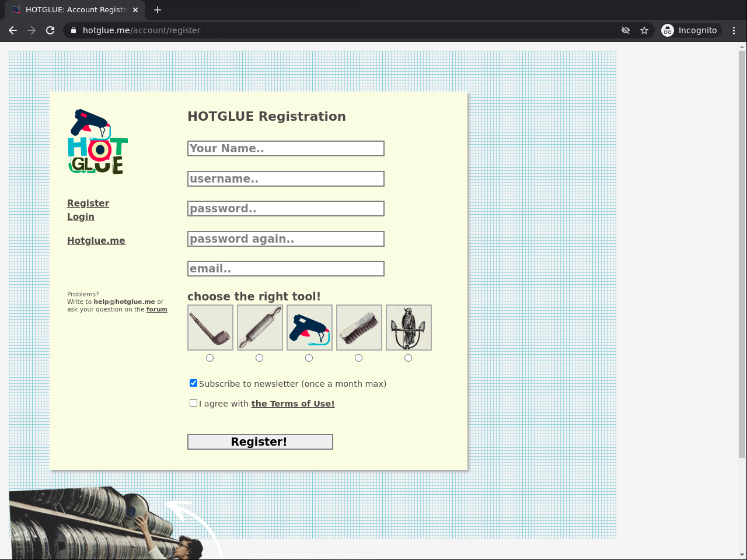Bookmark this page with the star icon
The image size is (747, 560).
[644, 30]
